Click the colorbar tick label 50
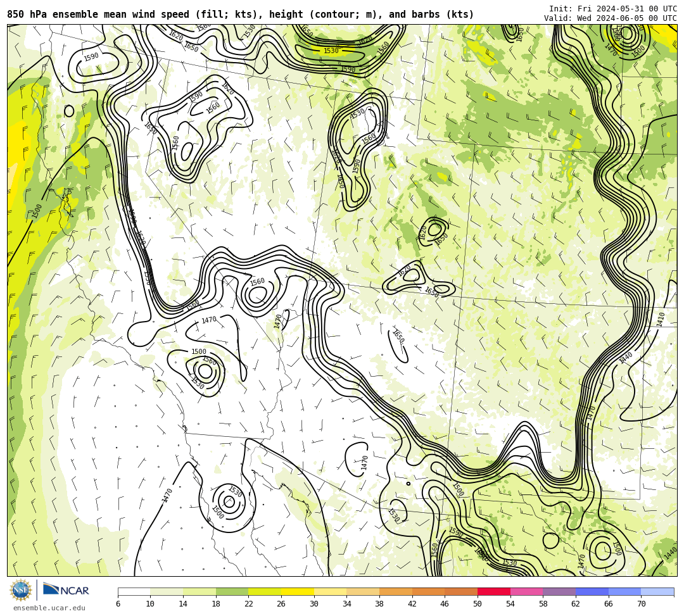 coord(478,604)
